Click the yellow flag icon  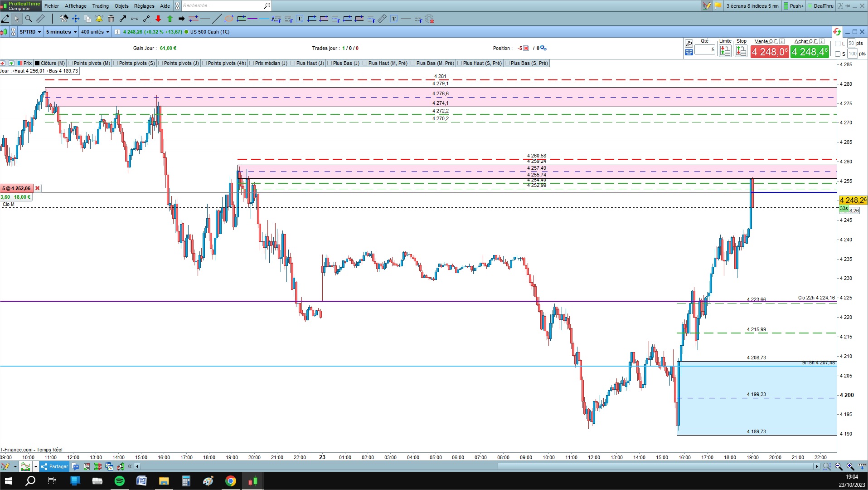(718, 6)
